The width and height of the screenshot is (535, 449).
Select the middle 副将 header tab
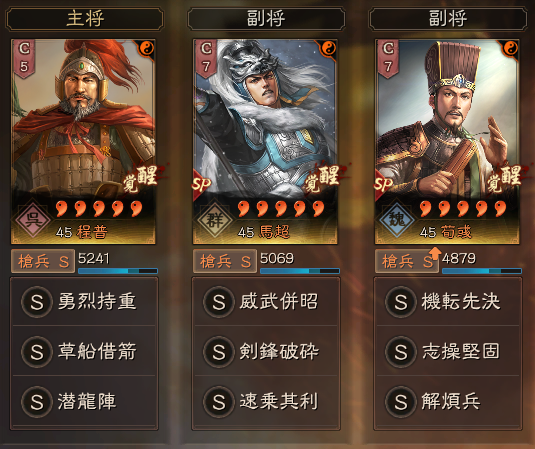tap(266, 18)
